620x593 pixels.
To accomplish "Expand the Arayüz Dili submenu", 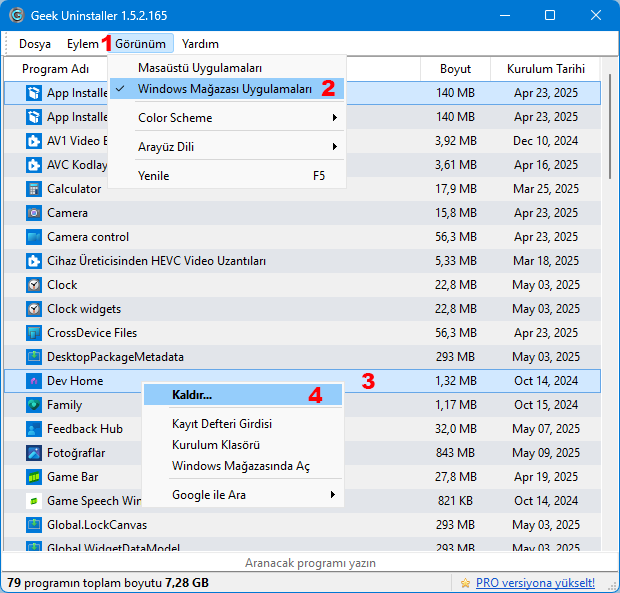I will point(227,147).
